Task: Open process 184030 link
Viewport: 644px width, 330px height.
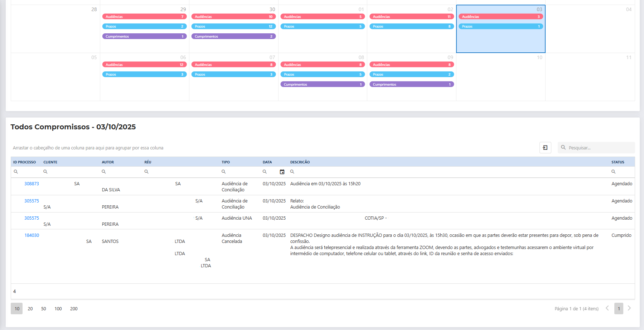Action: coord(32,235)
